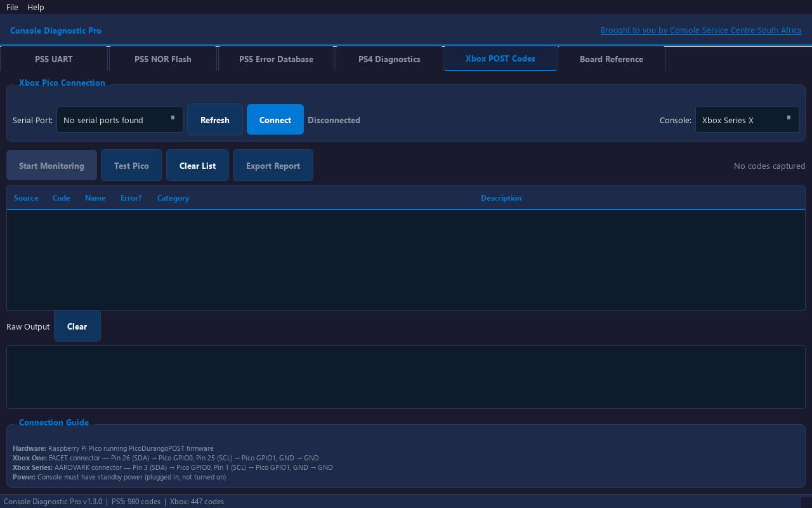Switch to the PS5 UART tab

[54, 59]
